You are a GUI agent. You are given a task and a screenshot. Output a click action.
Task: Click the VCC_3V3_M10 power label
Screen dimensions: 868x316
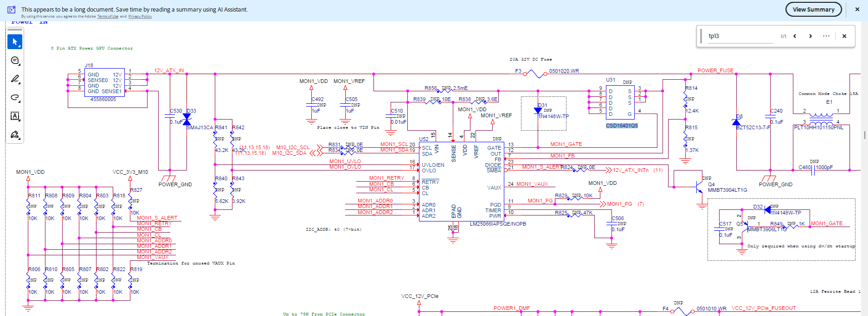pyautogui.click(x=130, y=172)
